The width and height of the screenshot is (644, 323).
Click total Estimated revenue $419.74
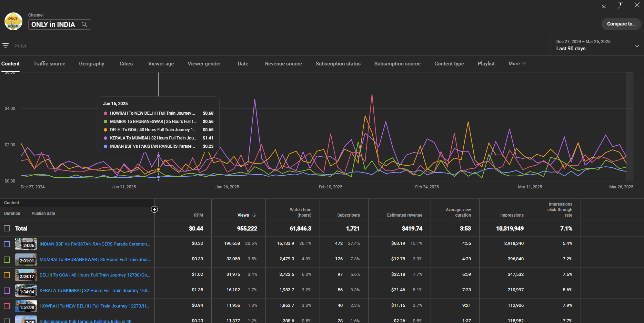pos(412,228)
